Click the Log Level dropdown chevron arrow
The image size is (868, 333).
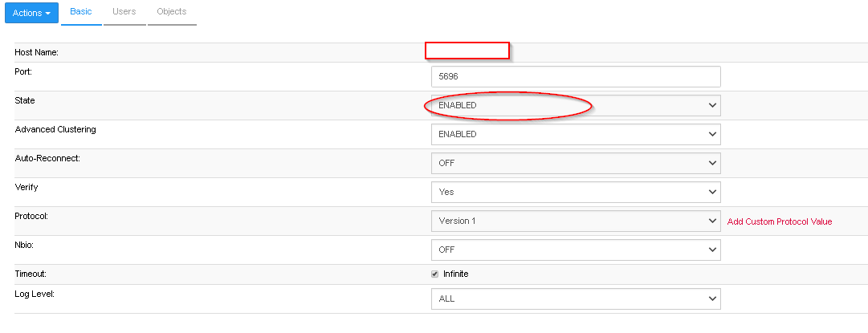[x=711, y=299]
